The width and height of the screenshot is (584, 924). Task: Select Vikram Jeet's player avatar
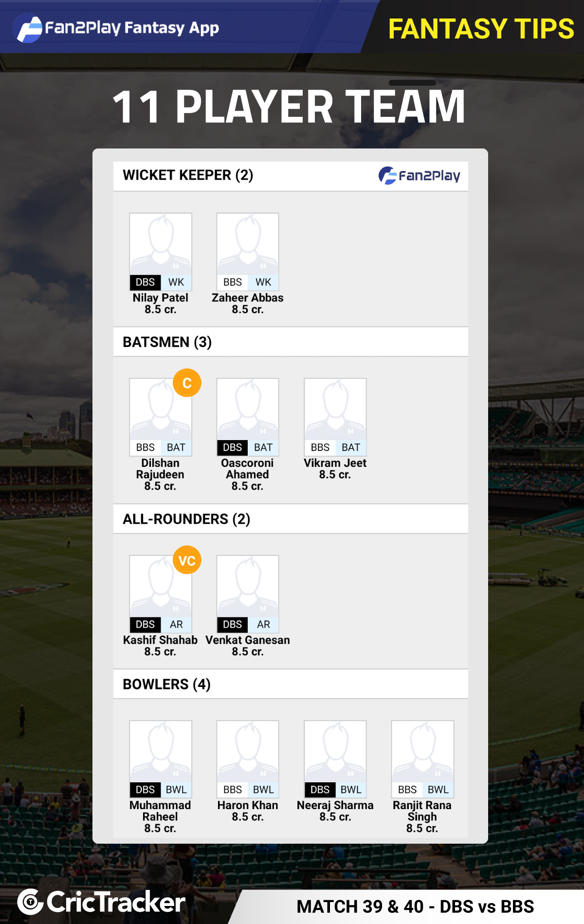[335, 409]
